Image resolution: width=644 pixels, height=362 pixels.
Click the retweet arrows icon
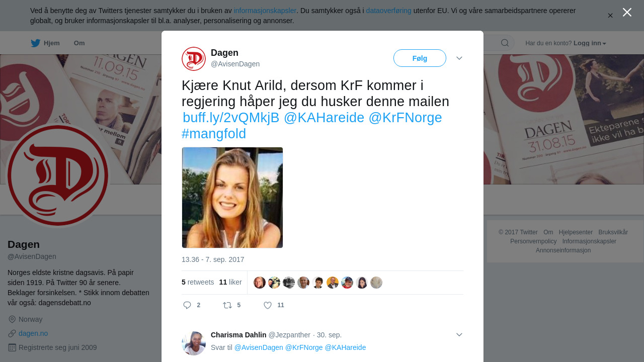227,305
